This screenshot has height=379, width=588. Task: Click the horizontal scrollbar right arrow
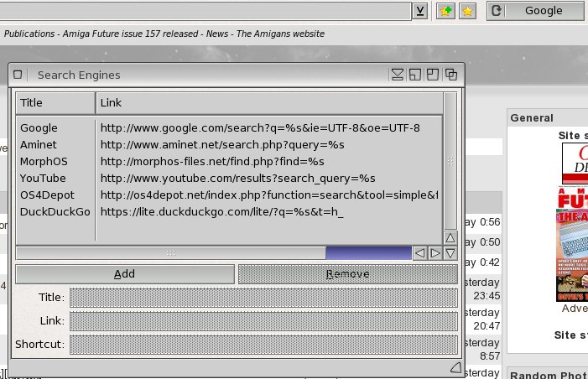pyautogui.click(x=435, y=253)
